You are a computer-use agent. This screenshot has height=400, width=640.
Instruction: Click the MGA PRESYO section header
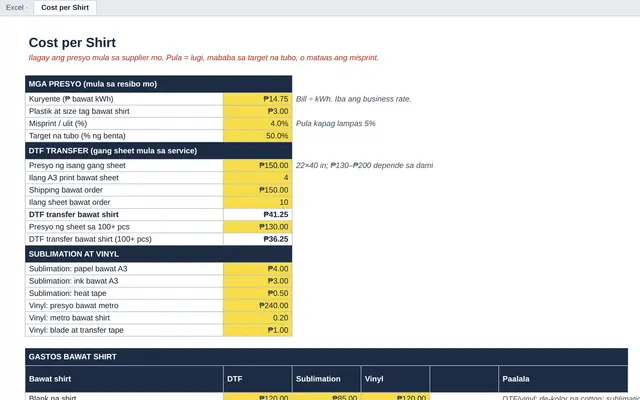[158, 84]
